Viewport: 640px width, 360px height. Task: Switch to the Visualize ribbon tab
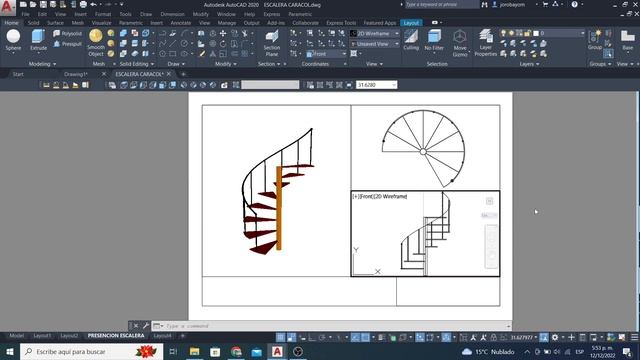(x=101, y=23)
